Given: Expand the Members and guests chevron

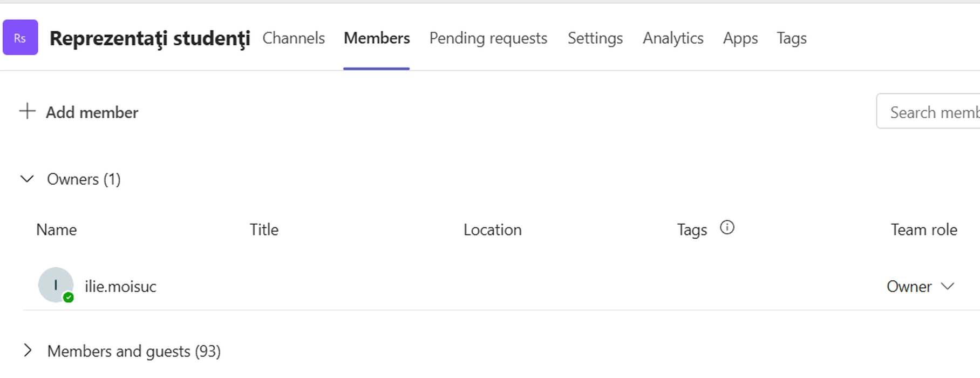Looking at the screenshot, I should pyautogui.click(x=28, y=351).
